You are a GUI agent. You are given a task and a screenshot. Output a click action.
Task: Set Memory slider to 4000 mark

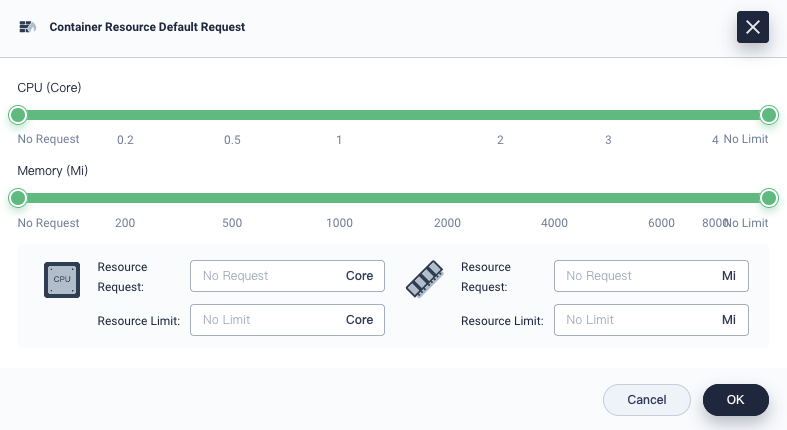554,198
